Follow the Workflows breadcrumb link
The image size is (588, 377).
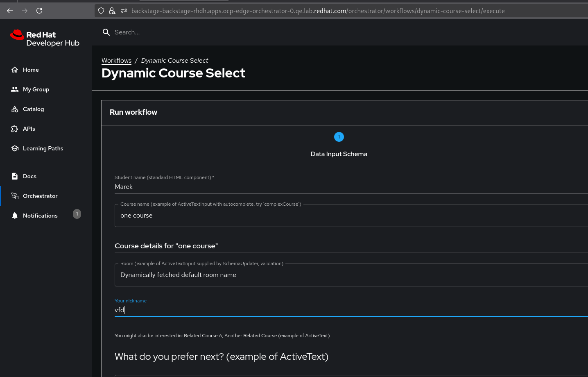coord(116,61)
